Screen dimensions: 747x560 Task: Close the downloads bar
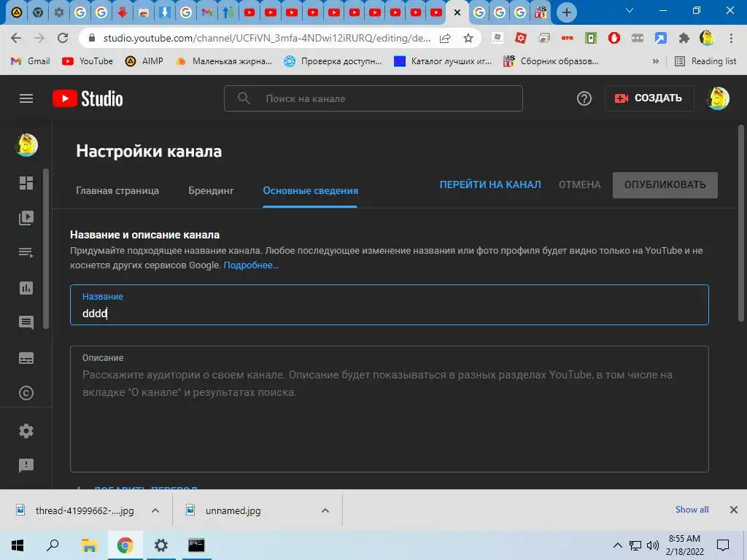(x=734, y=510)
